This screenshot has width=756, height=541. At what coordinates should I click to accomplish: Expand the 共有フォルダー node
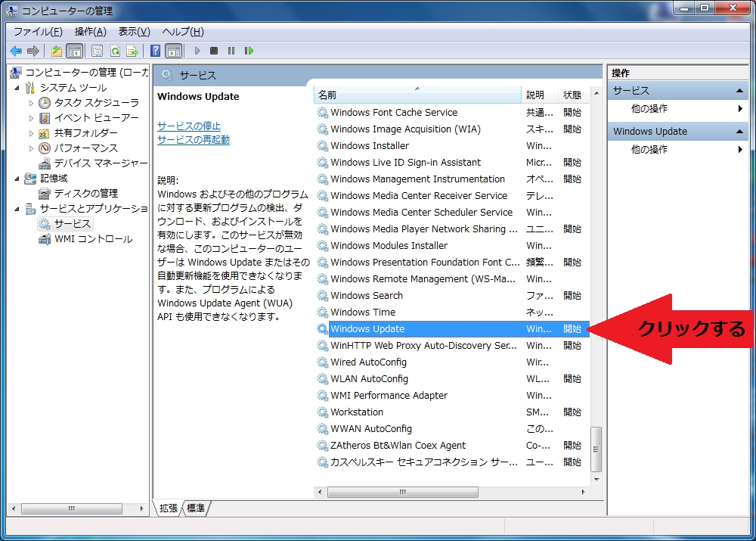[31, 133]
